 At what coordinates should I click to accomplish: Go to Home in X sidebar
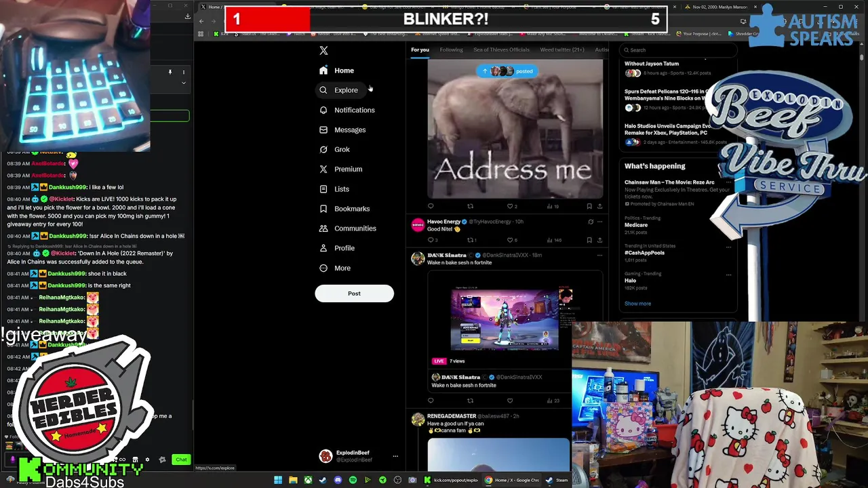(x=337, y=70)
